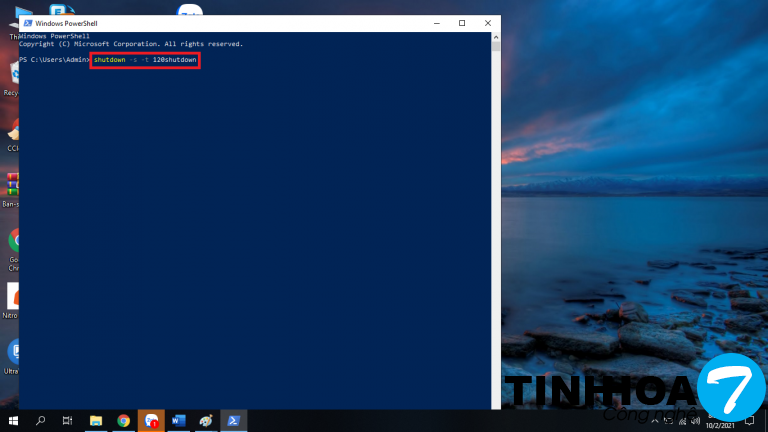Launch Google Chrome from the taskbar
Viewport: 768px width, 432px height.
tap(123, 421)
